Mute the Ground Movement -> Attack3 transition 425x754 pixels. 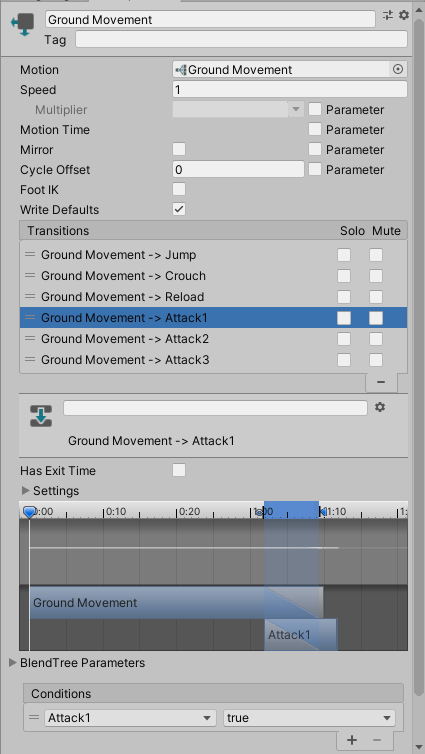376,360
